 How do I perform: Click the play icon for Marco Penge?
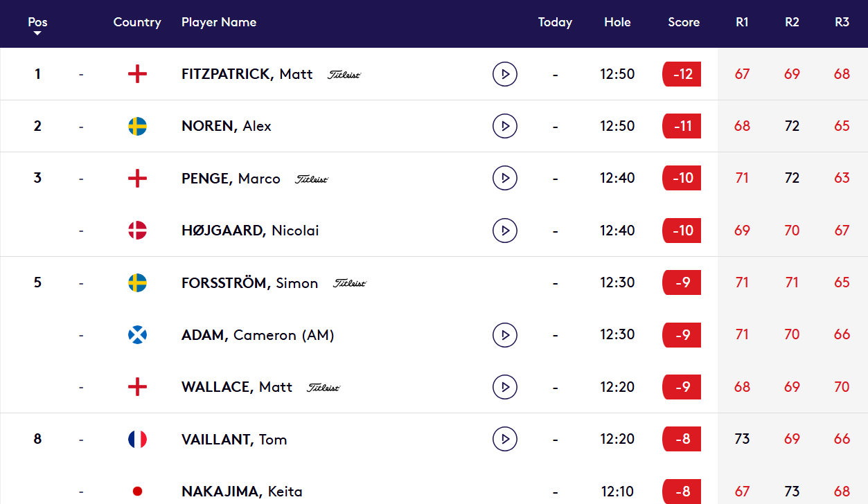pyautogui.click(x=505, y=178)
